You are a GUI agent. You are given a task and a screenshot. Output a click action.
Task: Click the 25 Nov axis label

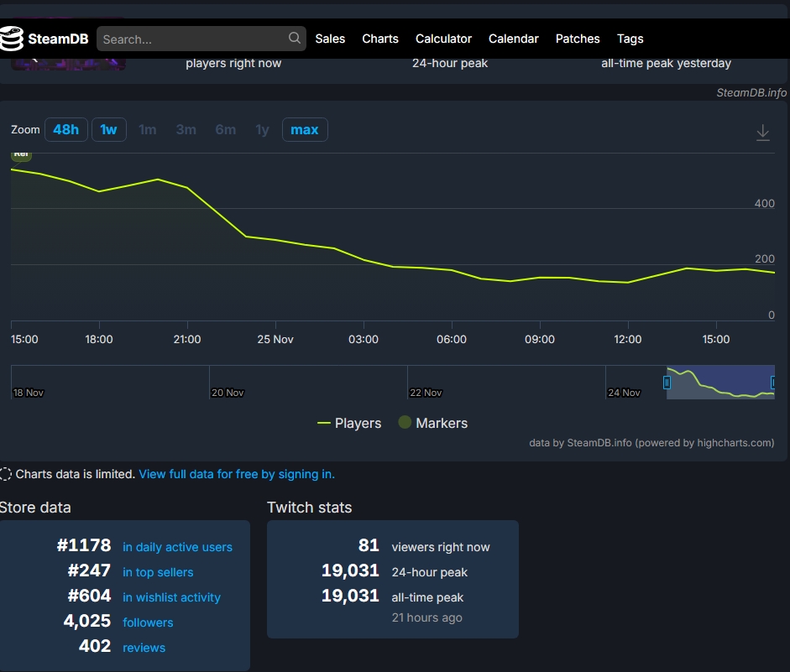coord(275,339)
